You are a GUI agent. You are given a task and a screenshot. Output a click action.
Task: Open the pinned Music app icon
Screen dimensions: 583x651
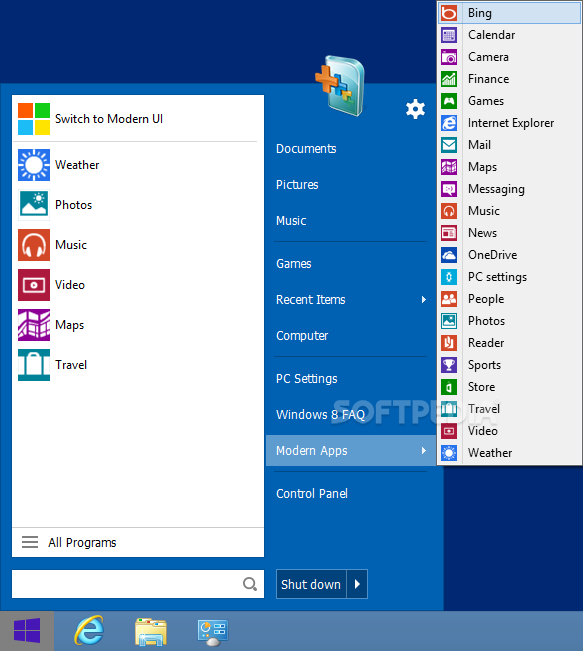pos(34,245)
